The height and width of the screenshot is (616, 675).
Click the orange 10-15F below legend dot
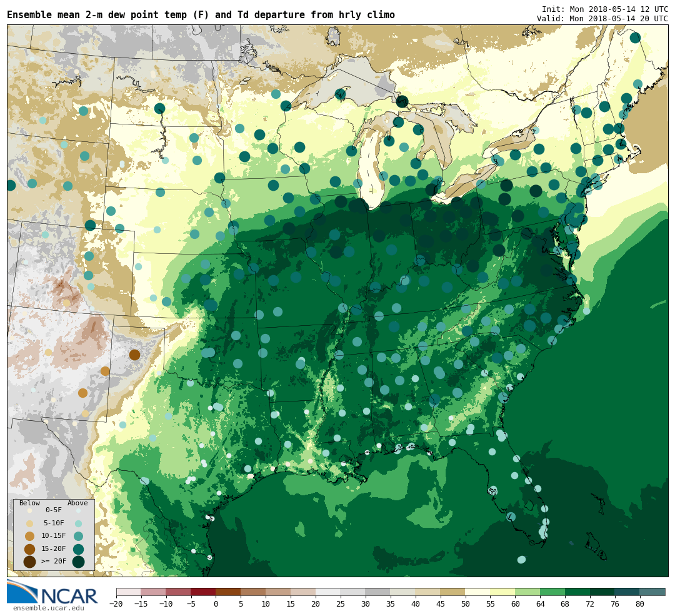[x=30, y=537]
